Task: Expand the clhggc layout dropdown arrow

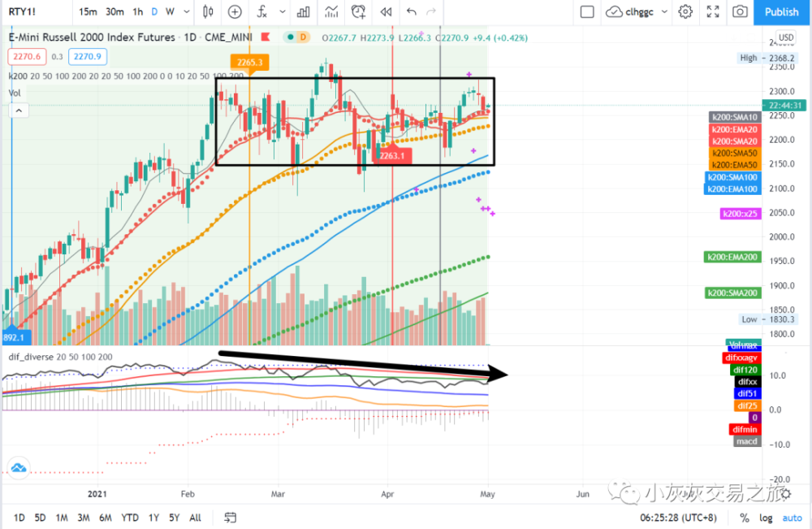Action: click(x=664, y=11)
